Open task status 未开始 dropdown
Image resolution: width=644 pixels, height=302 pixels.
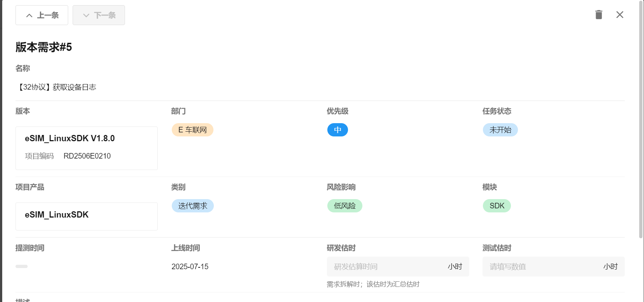tap(500, 130)
